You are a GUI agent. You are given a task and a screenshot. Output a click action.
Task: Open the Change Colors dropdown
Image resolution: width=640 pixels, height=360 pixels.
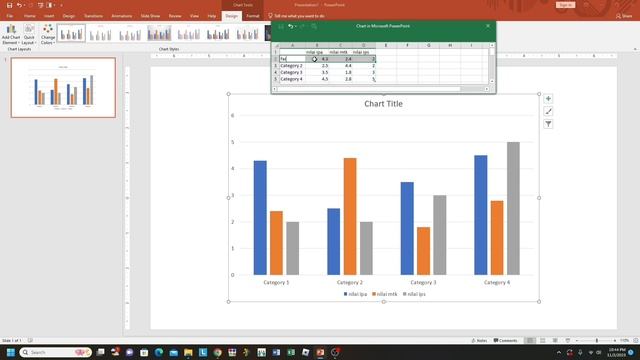[x=48, y=34]
